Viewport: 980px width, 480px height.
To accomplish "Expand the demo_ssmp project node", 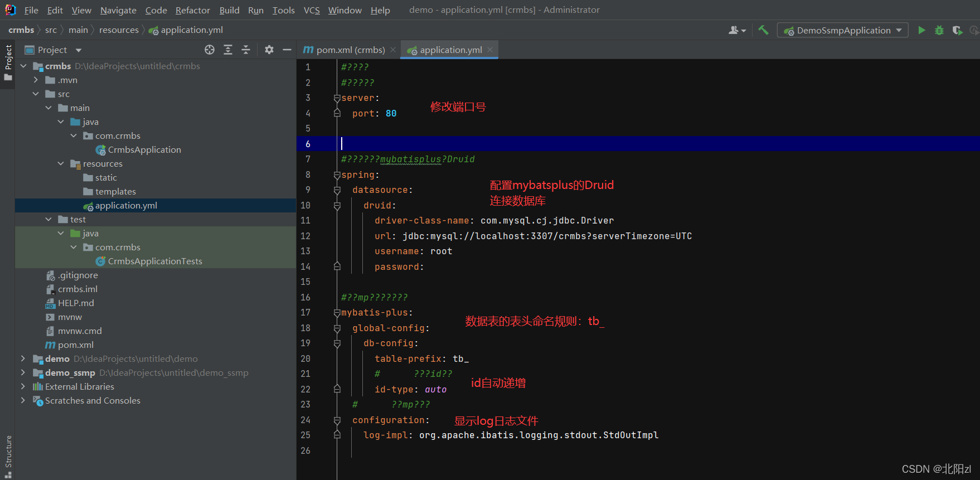I will coord(23,372).
